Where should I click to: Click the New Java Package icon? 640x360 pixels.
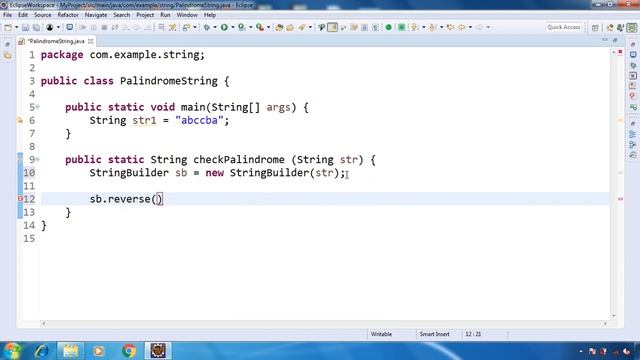[x=279, y=27]
